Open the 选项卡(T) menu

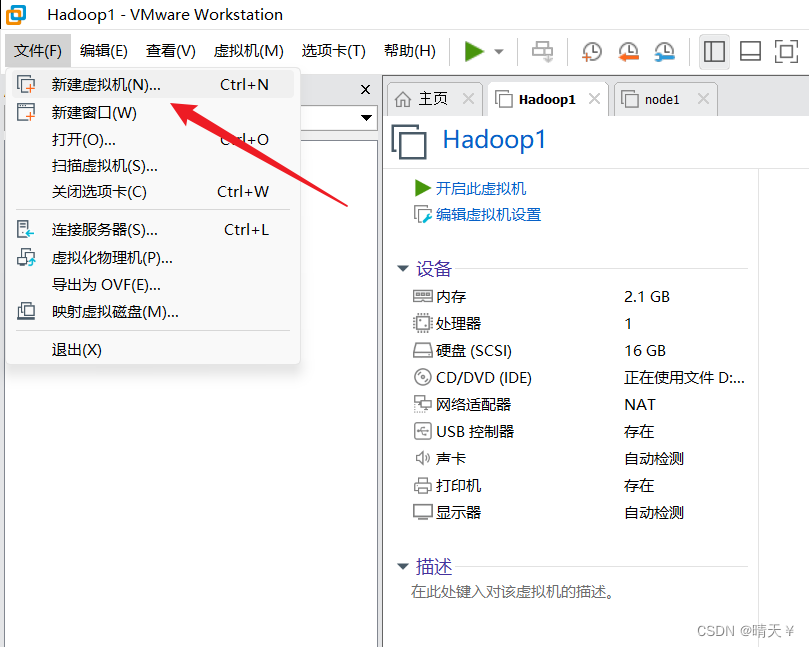tap(333, 51)
